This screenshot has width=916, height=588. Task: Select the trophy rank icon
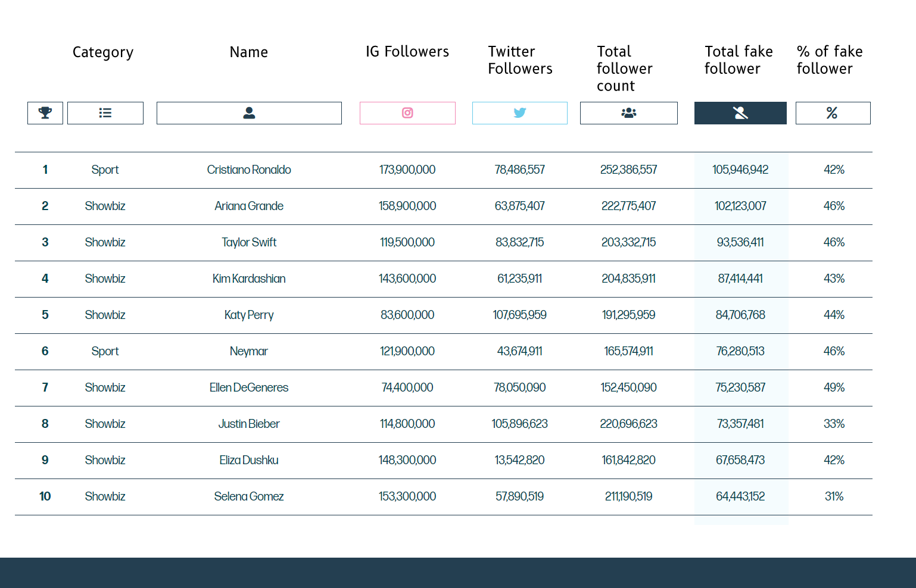click(x=45, y=112)
